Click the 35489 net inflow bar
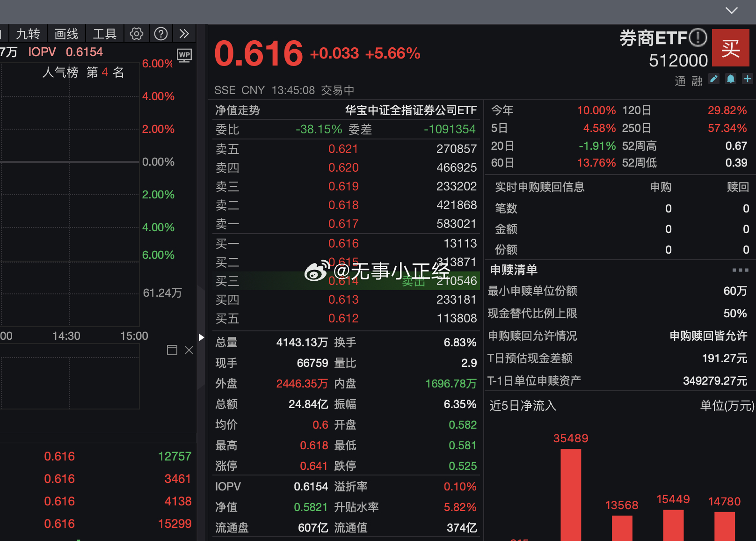756x541 pixels. pos(571,495)
